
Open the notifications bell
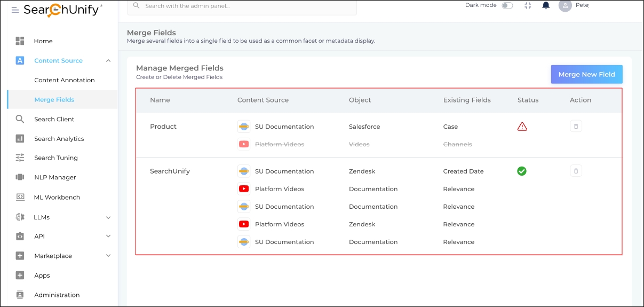pos(546,5)
